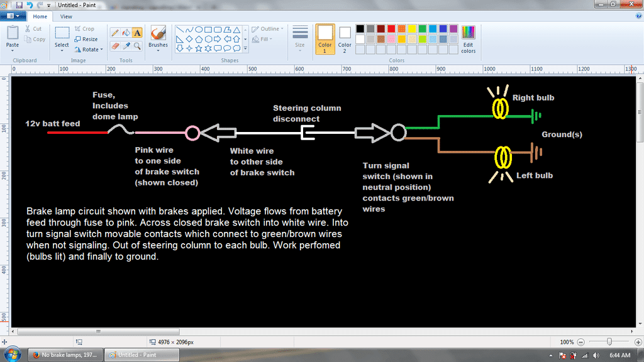
Task: Choose the Fill with color bucket tool
Action: [x=126, y=32]
